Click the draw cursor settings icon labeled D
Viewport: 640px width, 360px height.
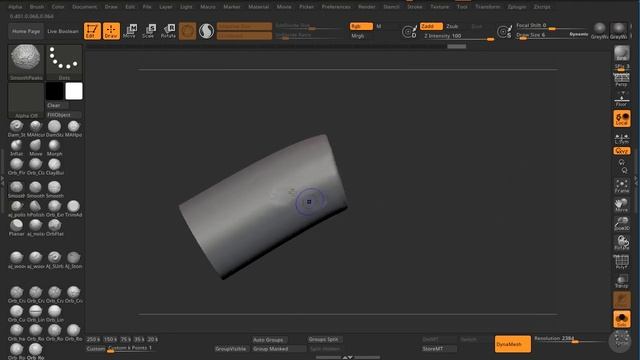click(x=409, y=31)
